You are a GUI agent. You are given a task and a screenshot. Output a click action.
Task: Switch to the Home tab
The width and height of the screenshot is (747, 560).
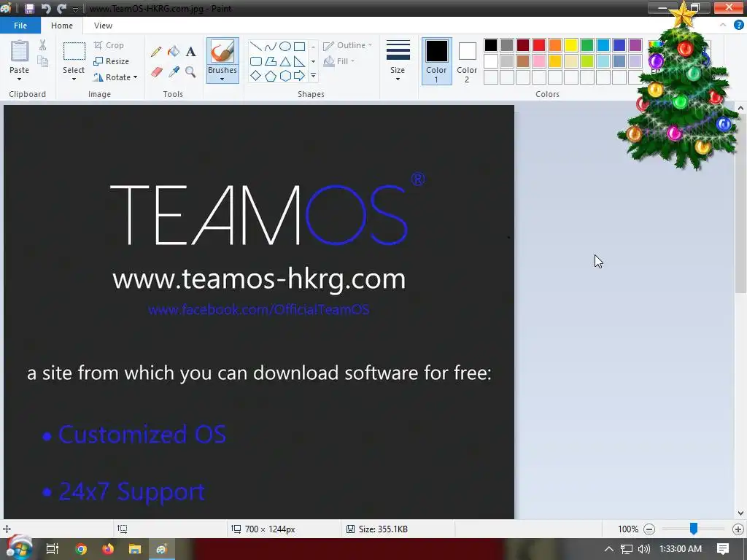click(62, 26)
